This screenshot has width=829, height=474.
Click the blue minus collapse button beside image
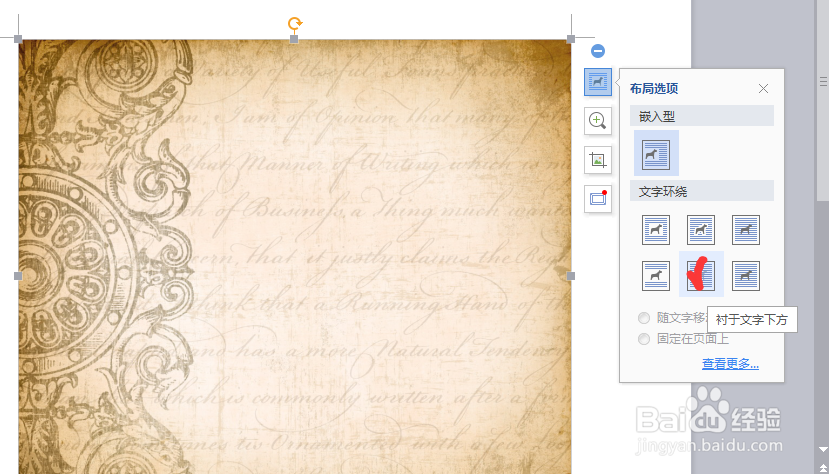coord(598,51)
